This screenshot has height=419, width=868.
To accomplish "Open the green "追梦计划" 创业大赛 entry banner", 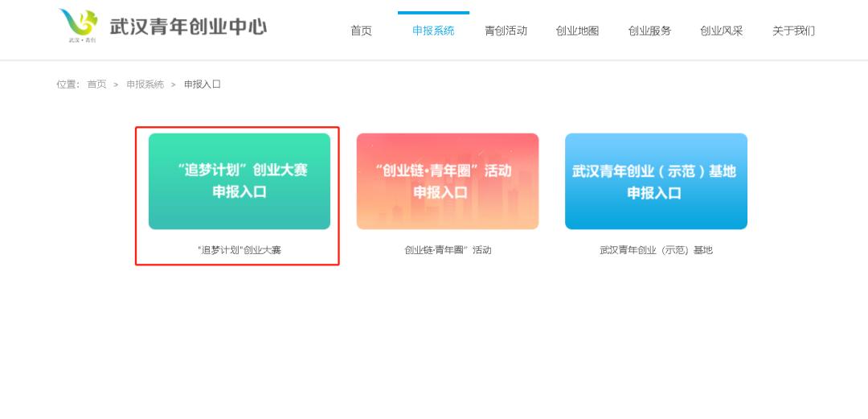I will 240,181.
